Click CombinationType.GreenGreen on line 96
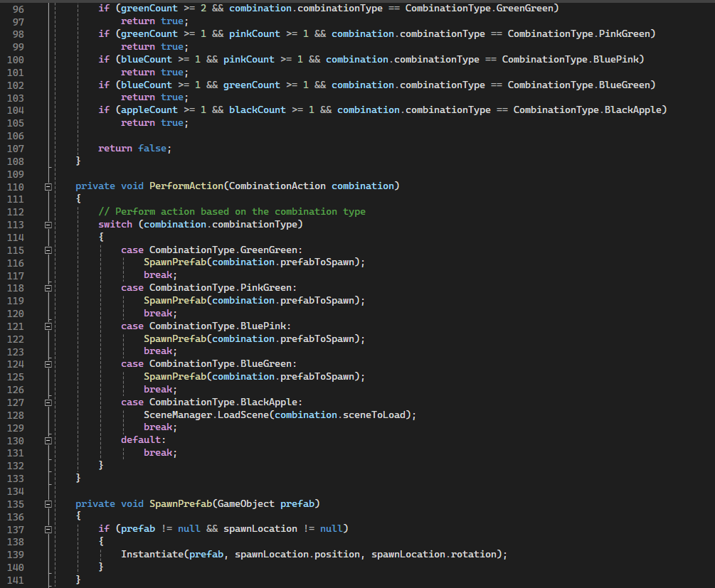Screen dimensions: 715x588 tap(480, 9)
